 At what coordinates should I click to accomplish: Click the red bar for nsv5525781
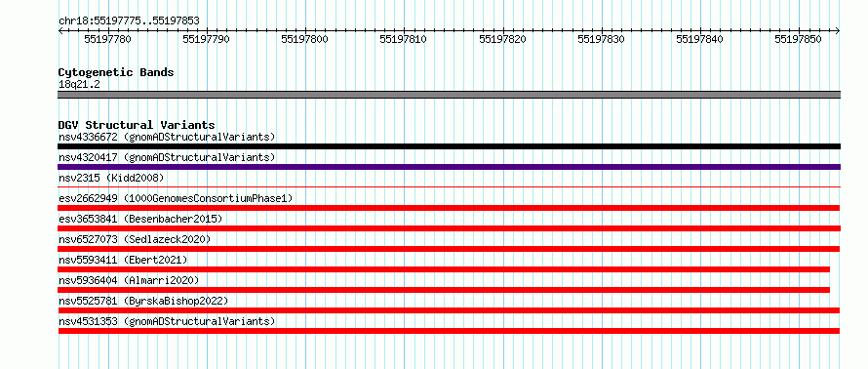tap(449, 310)
